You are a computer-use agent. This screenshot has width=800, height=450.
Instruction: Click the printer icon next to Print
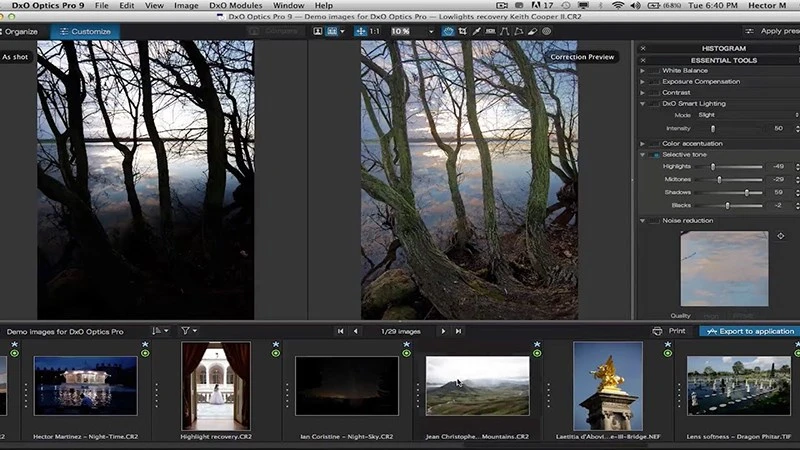(x=657, y=331)
